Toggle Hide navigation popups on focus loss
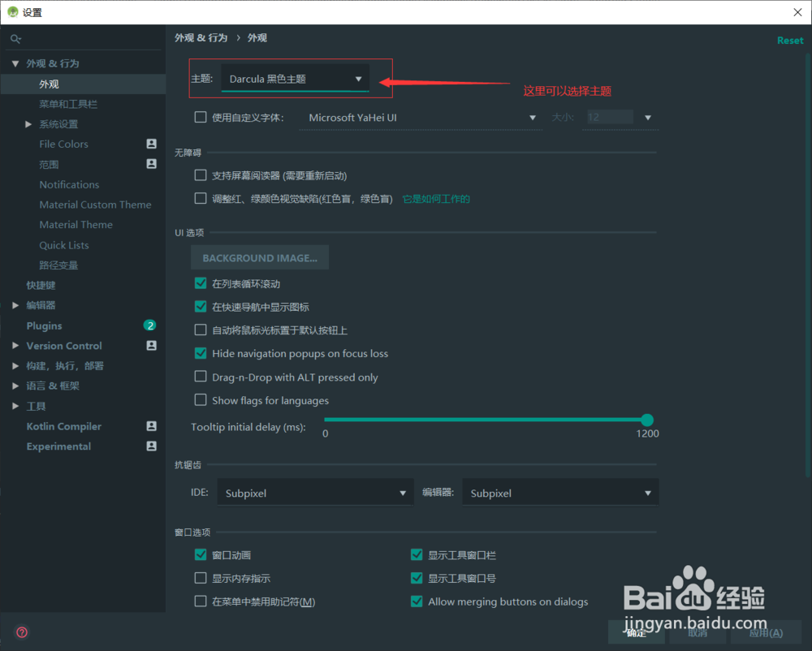Screen dimensions: 812x651 (x=201, y=353)
